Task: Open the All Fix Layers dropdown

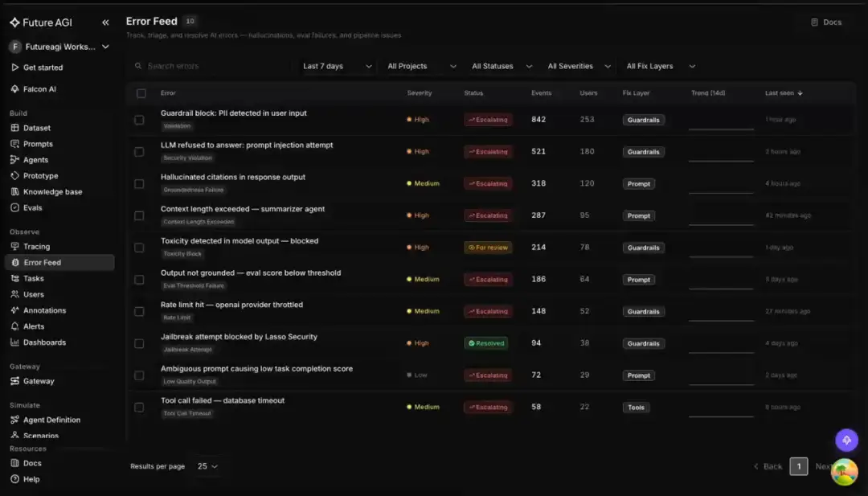Action: point(660,67)
